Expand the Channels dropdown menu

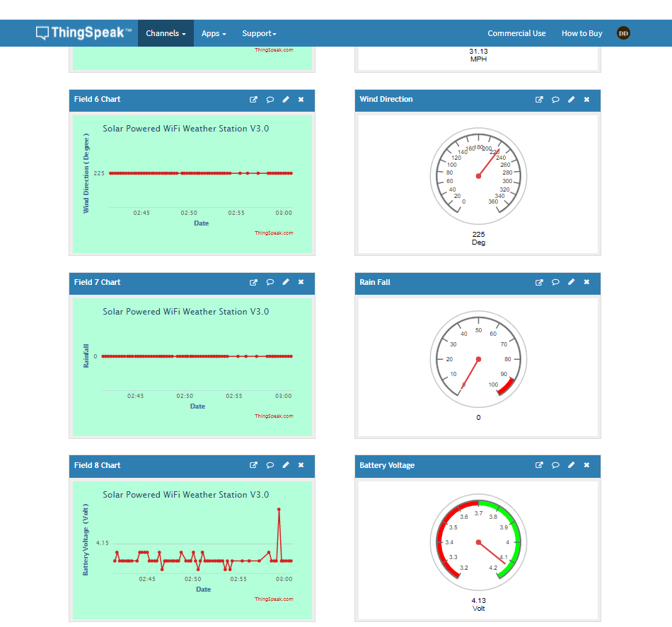click(166, 33)
